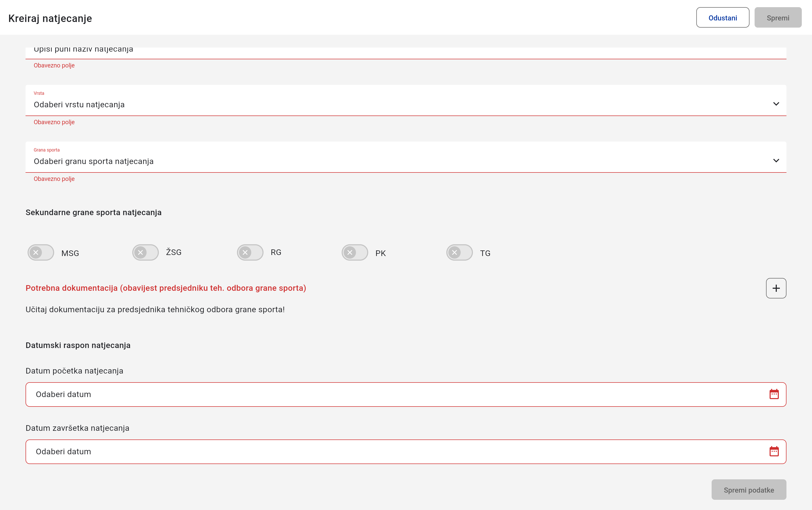Open calendar for competition start date
The width and height of the screenshot is (812, 510).
[774, 394]
